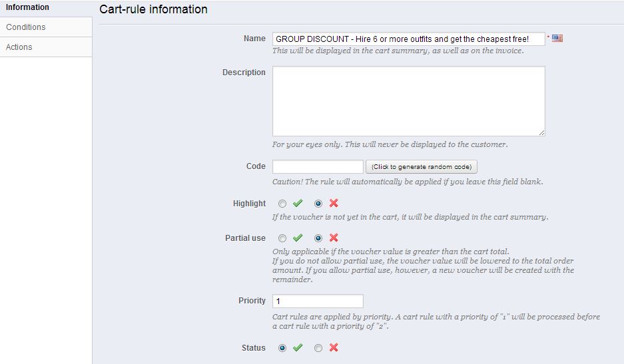Click green checkmark icon beside Status

click(298, 348)
